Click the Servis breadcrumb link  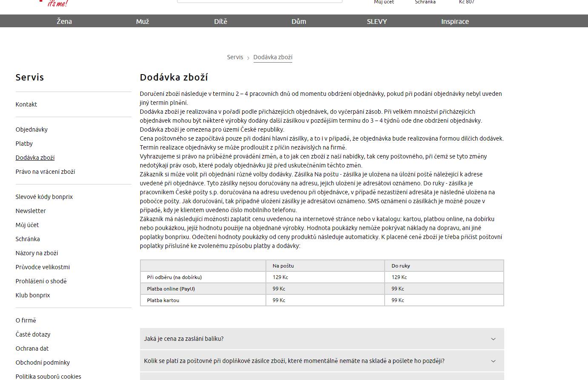[x=235, y=57]
